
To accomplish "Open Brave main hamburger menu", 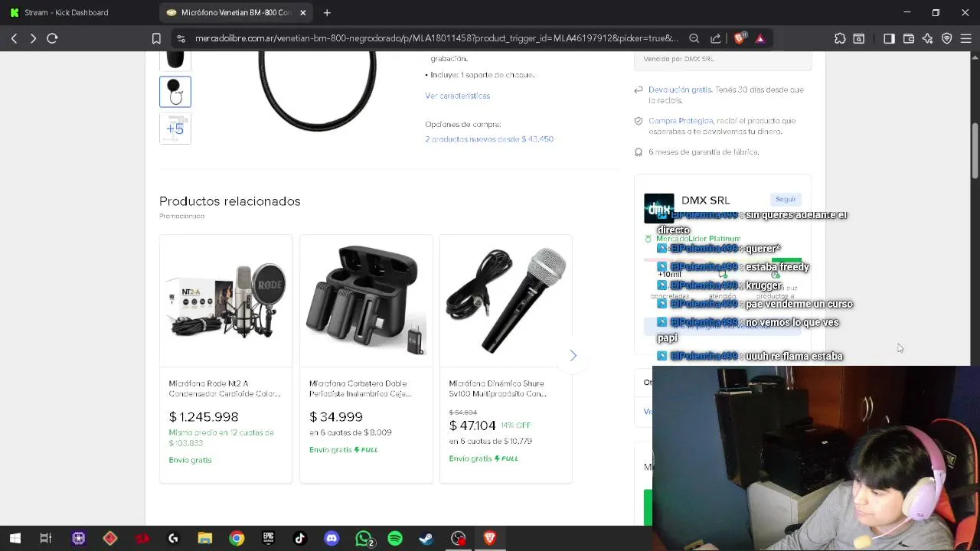I will 965,38.
